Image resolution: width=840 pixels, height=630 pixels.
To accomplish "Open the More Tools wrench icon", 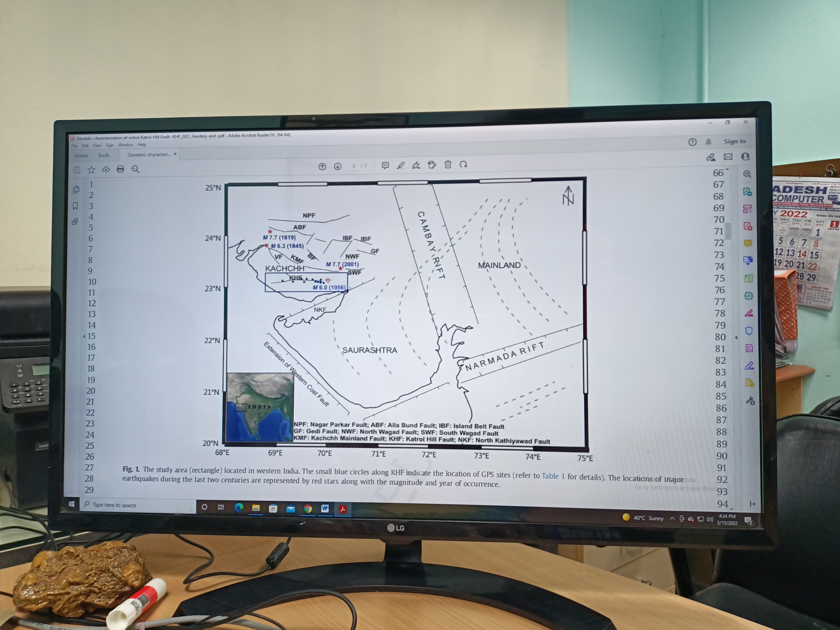I will [x=750, y=401].
